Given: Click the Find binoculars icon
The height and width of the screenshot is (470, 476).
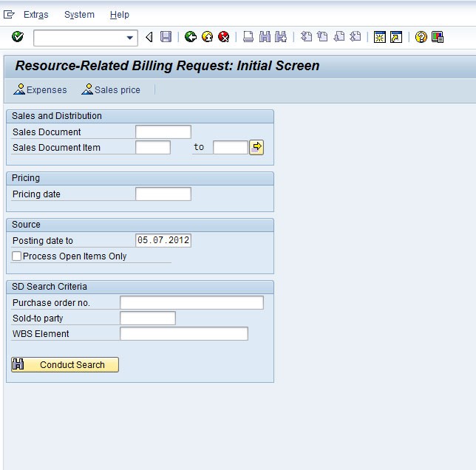Looking at the screenshot, I should [x=265, y=37].
